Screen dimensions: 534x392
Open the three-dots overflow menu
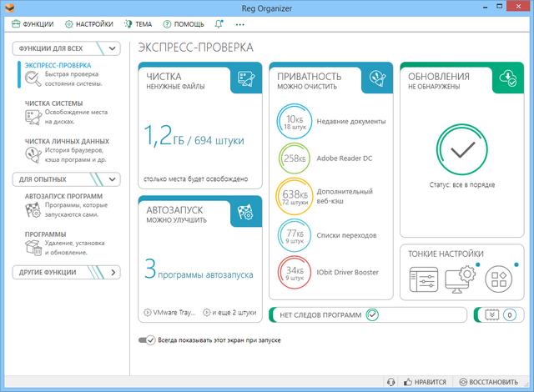(x=240, y=25)
